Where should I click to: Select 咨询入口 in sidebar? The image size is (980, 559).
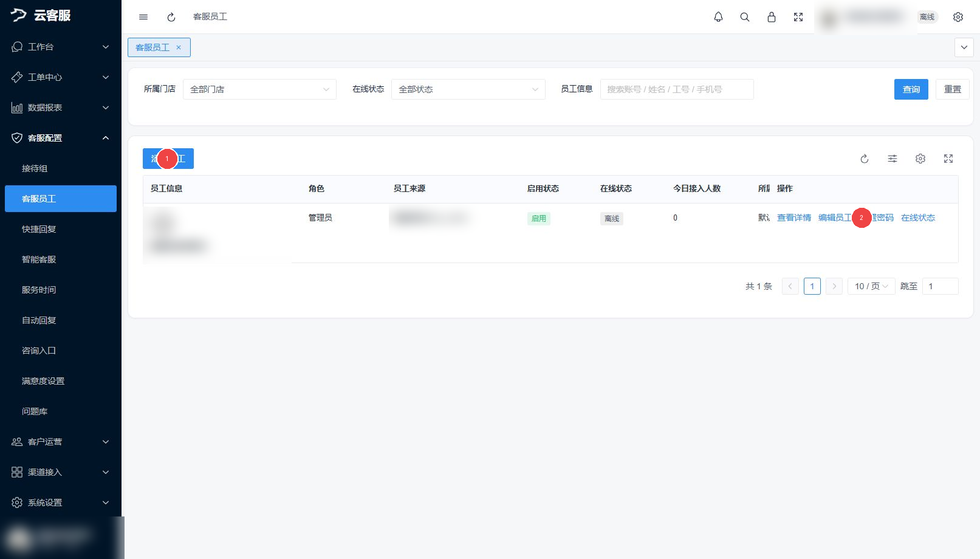pos(61,351)
